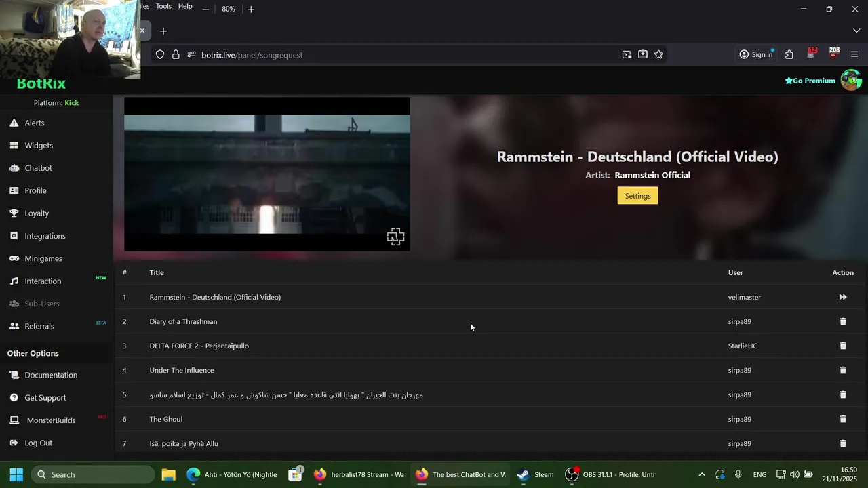Switch to the herbalist78 Stream Firefox window
The image size is (868, 488).
359,474
